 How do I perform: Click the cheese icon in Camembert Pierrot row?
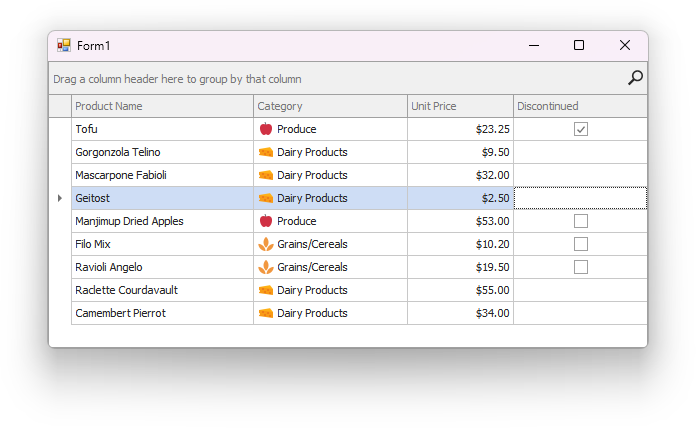tap(266, 313)
